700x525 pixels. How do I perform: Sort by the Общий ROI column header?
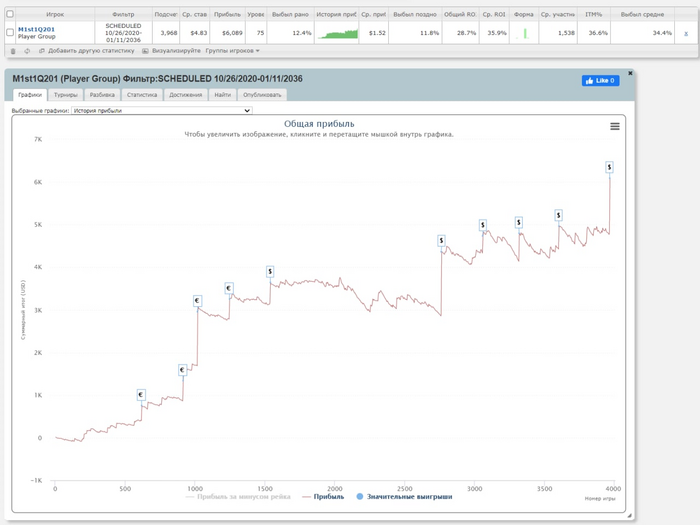[x=460, y=14]
